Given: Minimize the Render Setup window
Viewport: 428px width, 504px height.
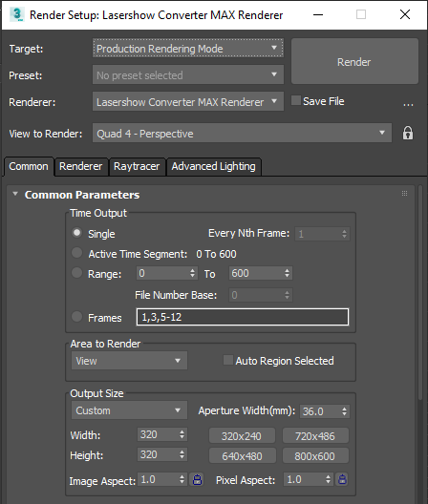Looking at the screenshot, I should 318,14.
